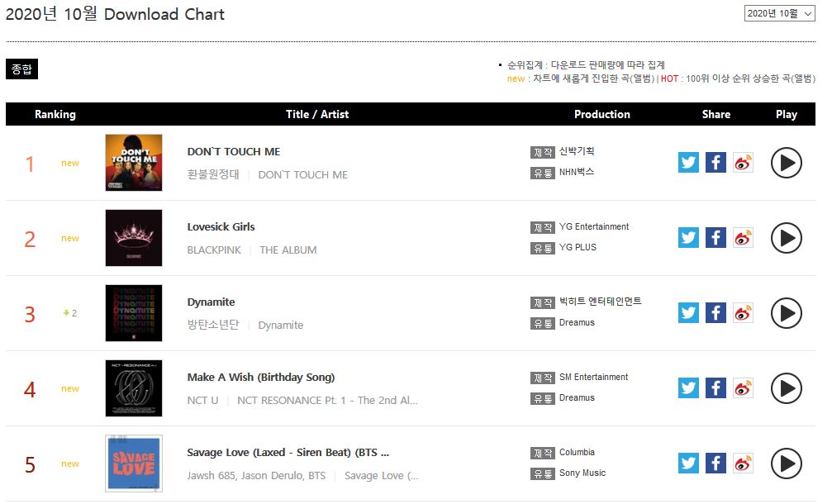This screenshot has width=832, height=504.
Task: Play Savage Love track
Action: (x=786, y=464)
